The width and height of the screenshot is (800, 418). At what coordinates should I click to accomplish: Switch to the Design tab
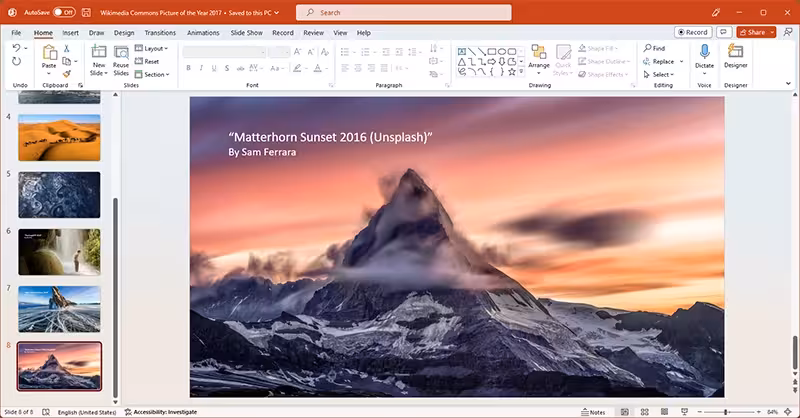[x=124, y=33]
